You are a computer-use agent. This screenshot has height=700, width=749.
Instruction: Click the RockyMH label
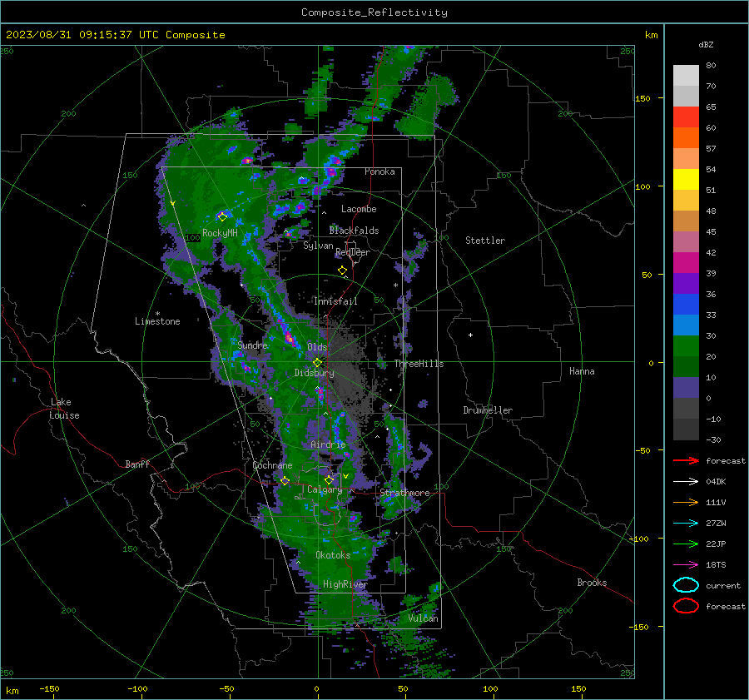point(220,233)
